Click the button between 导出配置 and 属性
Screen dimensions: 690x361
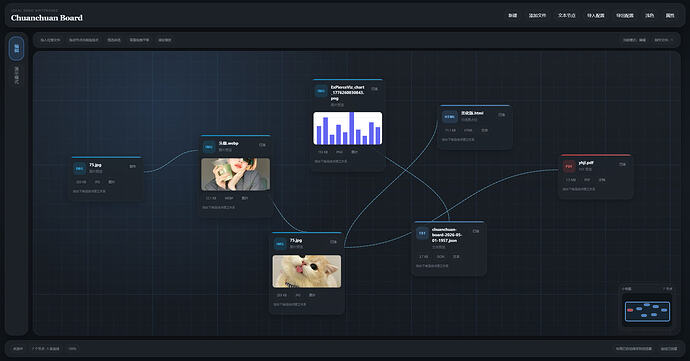(650, 15)
